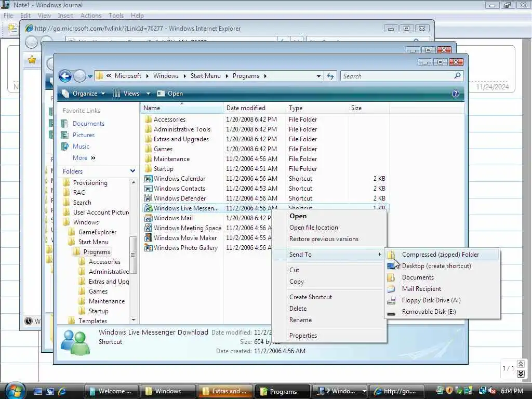The height and width of the screenshot is (399, 532).
Task: Click the Windows Movie Maker icon
Action: tap(148, 237)
